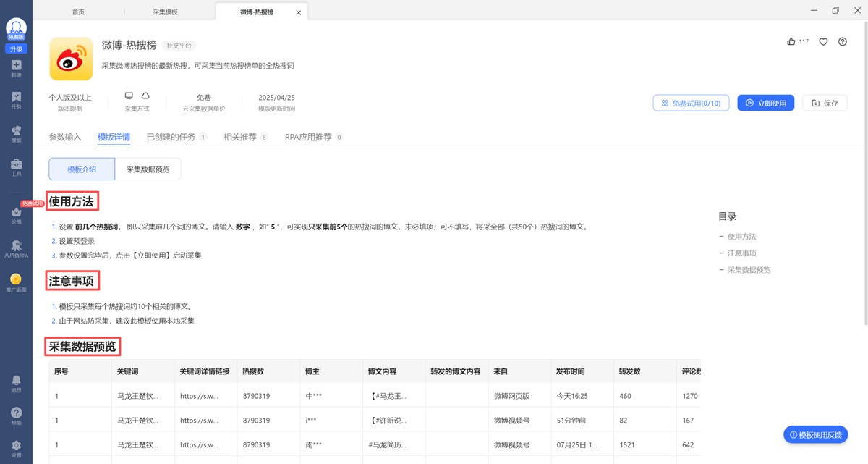Click the 免费试用(0/10) button

(x=691, y=103)
